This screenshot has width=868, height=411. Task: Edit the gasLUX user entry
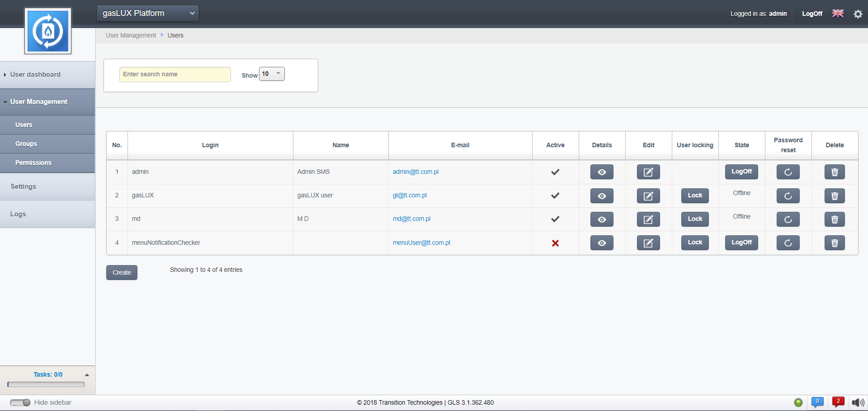[648, 196]
